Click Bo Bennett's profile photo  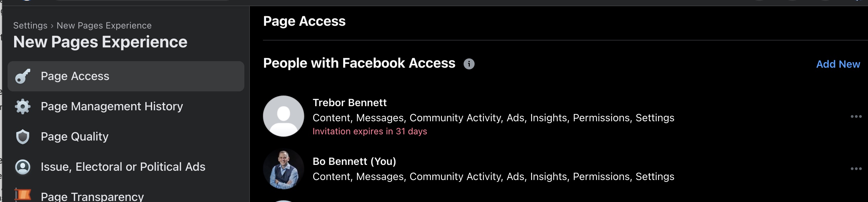pyautogui.click(x=284, y=169)
